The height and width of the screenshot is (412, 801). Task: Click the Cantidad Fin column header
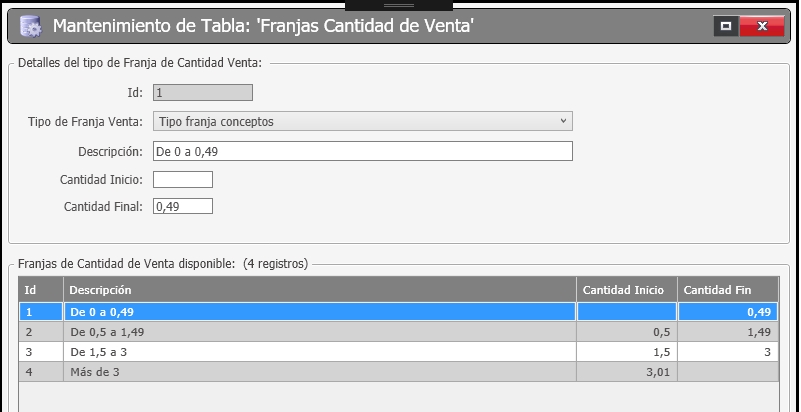click(728, 290)
